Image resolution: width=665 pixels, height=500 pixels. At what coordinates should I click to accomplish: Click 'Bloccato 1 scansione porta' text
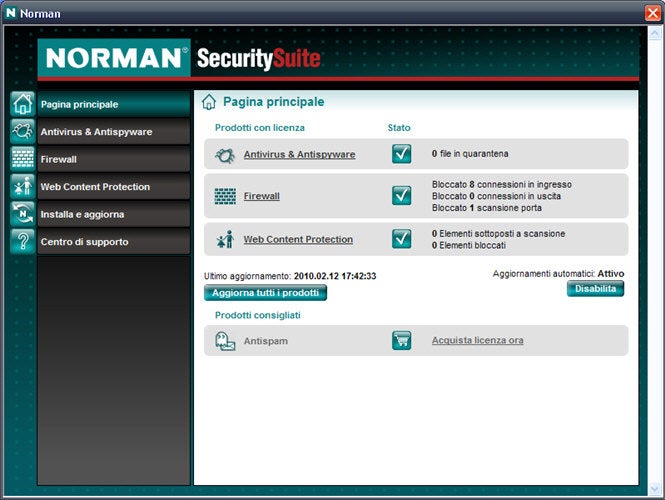[x=486, y=208]
